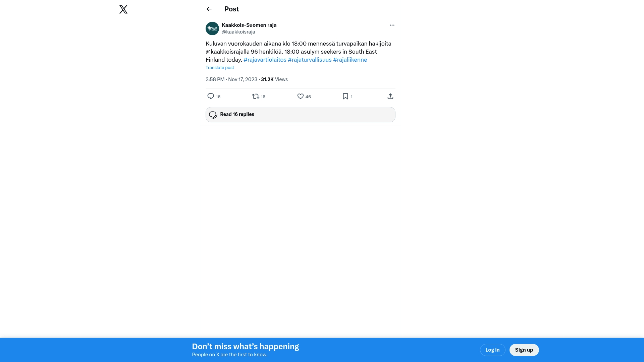Open the Kaakkois-Suomen raja display name

(x=249, y=25)
